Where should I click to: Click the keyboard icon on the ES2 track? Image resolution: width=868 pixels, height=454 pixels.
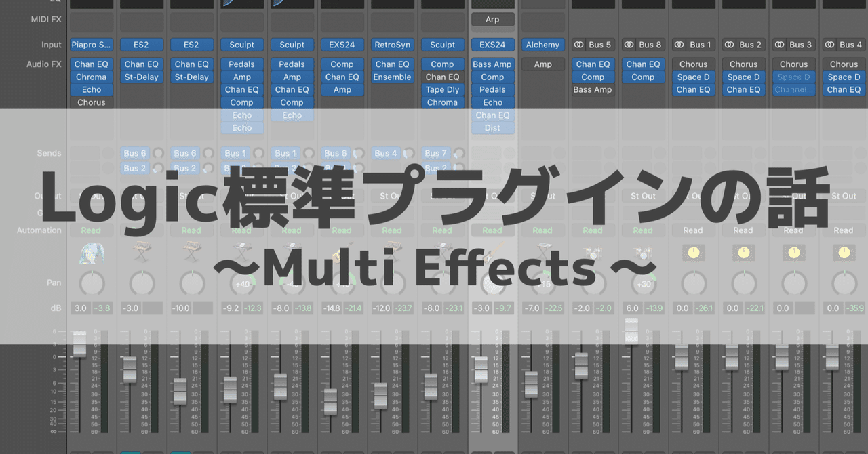click(142, 253)
